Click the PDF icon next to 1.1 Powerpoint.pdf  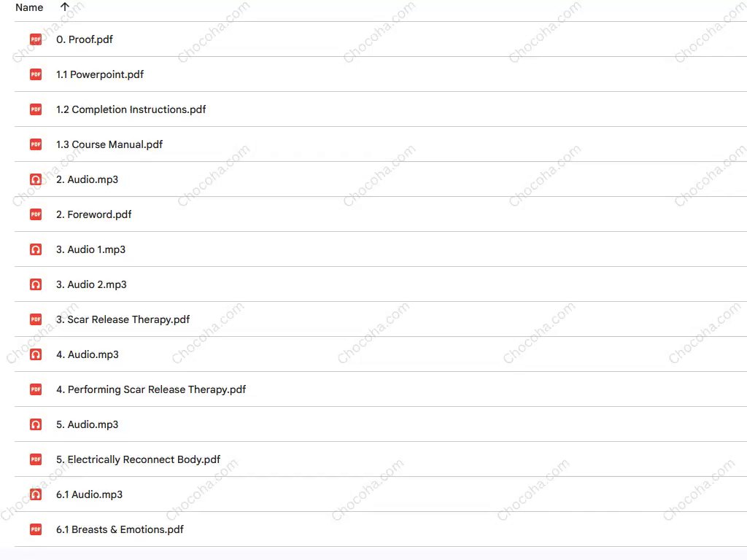[x=36, y=74]
